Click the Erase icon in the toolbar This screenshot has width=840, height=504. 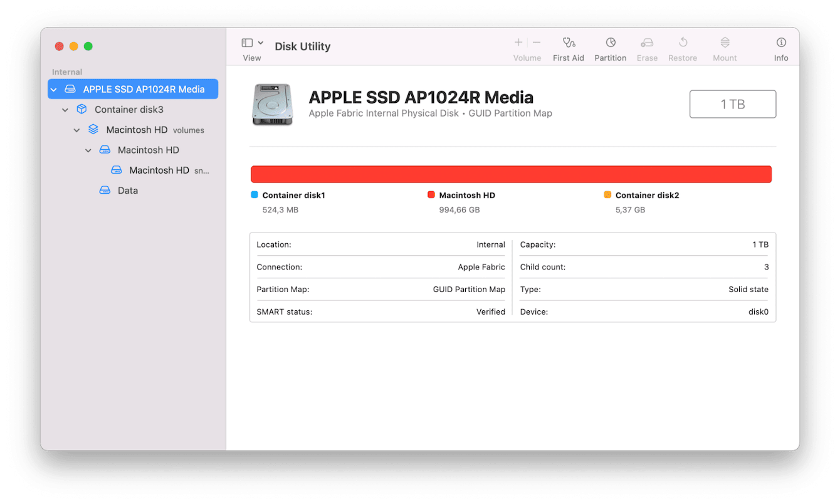coord(647,47)
